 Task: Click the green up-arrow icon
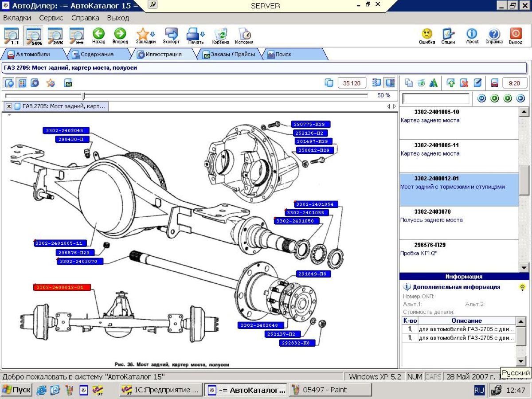tap(451, 83)
